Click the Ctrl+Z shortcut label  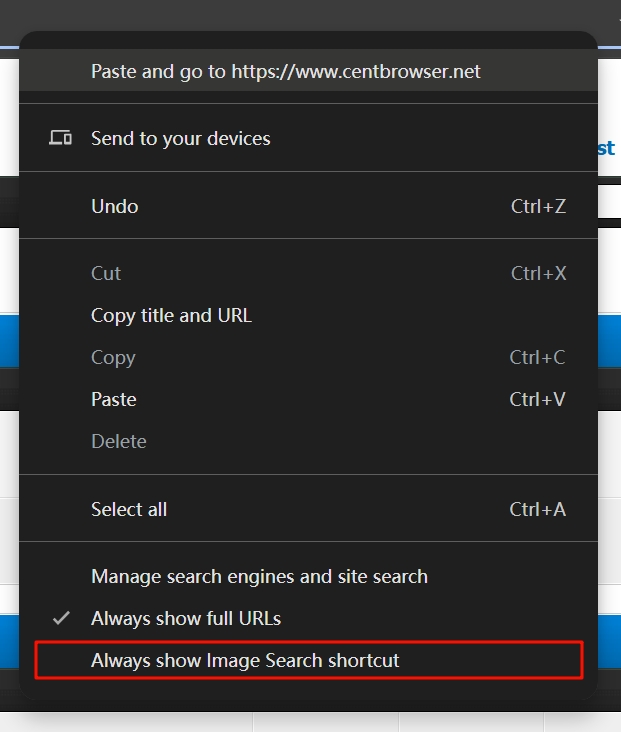tap(538, 206)
